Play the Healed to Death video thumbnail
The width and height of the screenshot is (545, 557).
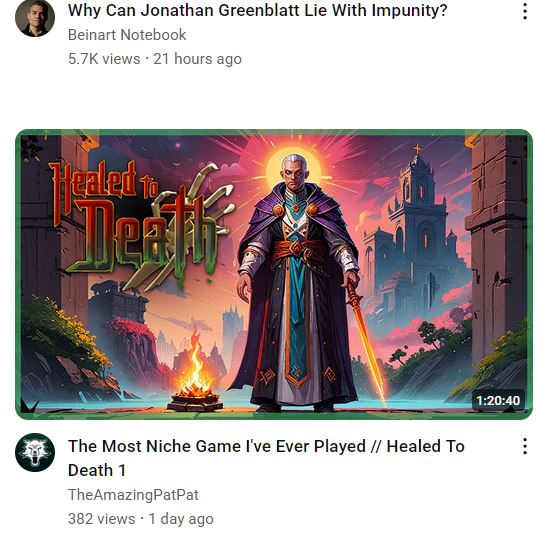(274, 274)
